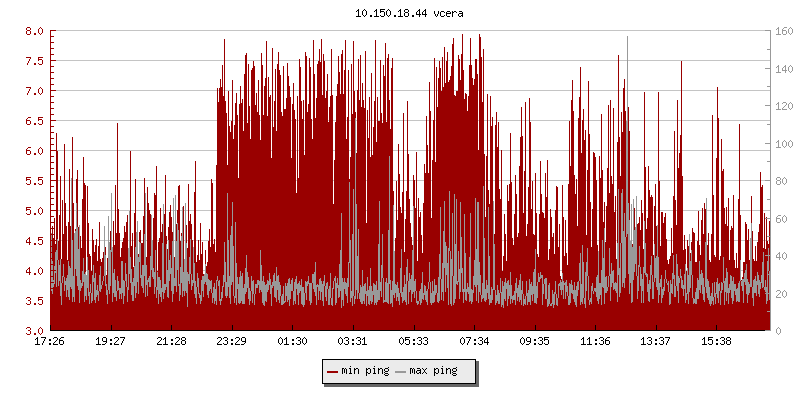Click the 5.5 value on left axis
Screen dimensions: 800x400
(34, 181)
